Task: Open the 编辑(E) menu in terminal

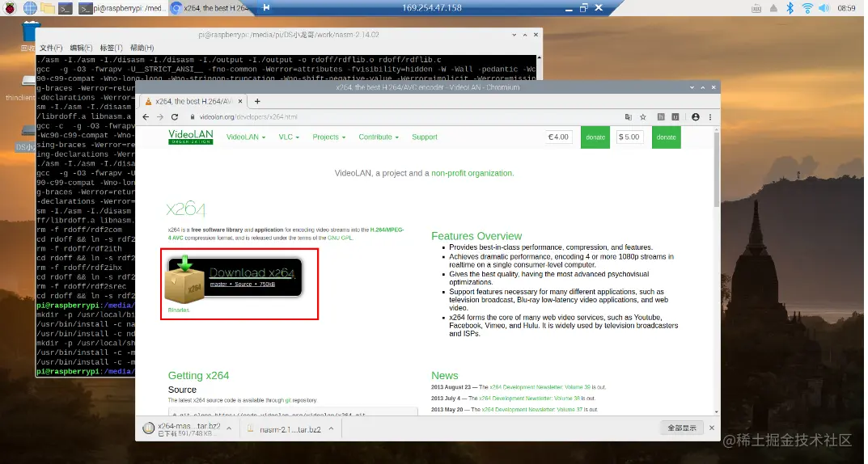Action: pyautogui.click(x=81, y=48)
